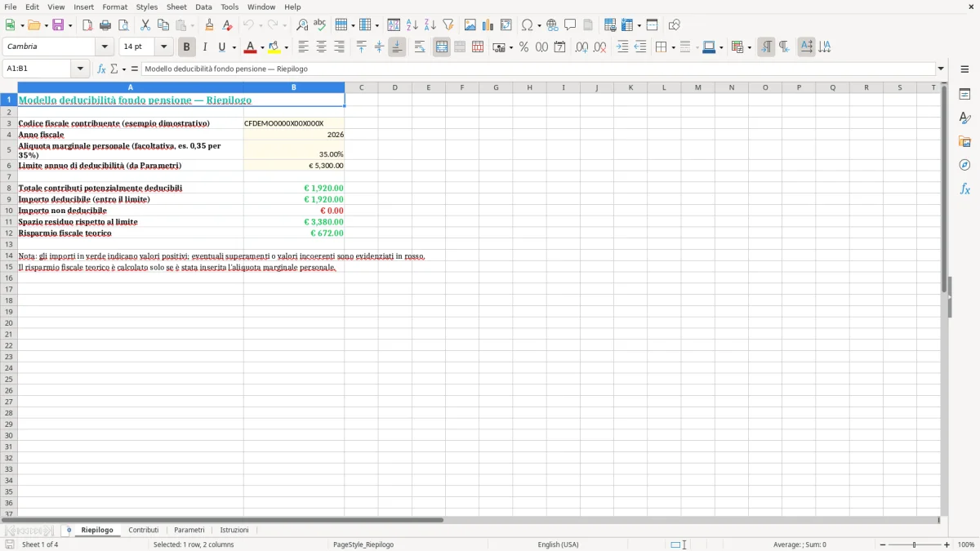Viewport: 980px width, 551px height.
Task: Activate Clone Formatting paintbrush
Action: (x=210, y=25)
